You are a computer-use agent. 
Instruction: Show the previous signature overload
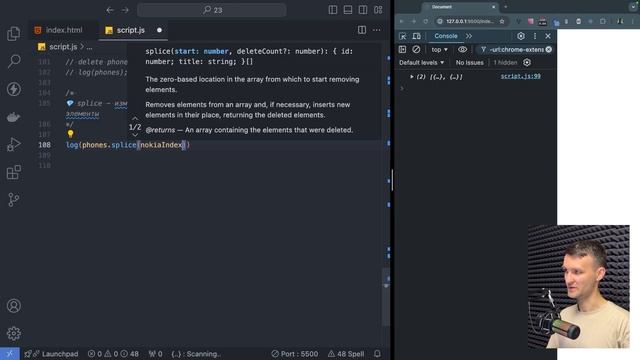pos(135,119)
